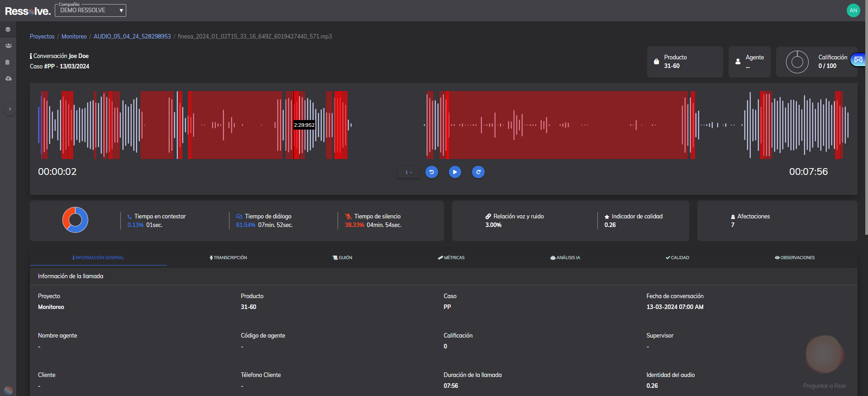Screen dimensions: 868x396
Task: Click the Duración de la llamada value 07:56
Action: coord(451,386)
